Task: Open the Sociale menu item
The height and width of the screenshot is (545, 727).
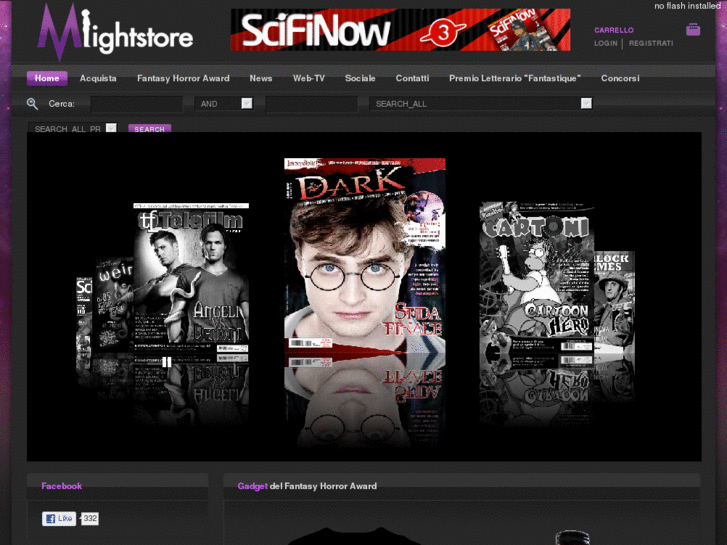Action: point(360,78)
